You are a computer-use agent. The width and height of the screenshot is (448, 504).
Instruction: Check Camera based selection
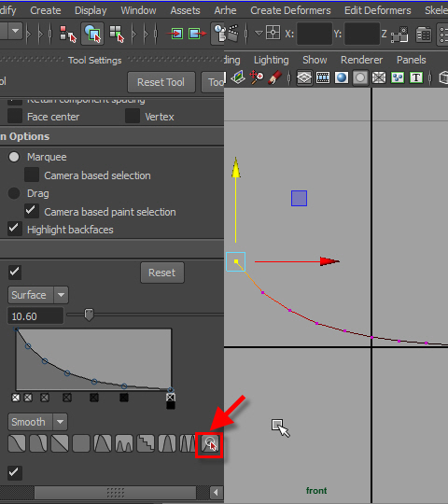point(32,175)
